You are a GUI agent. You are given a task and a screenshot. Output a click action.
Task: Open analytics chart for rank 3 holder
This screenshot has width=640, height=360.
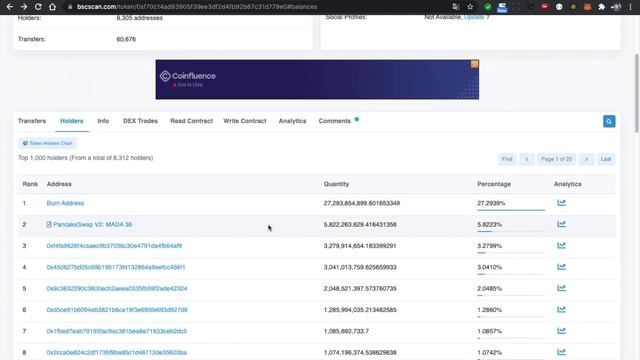(562, 245)
